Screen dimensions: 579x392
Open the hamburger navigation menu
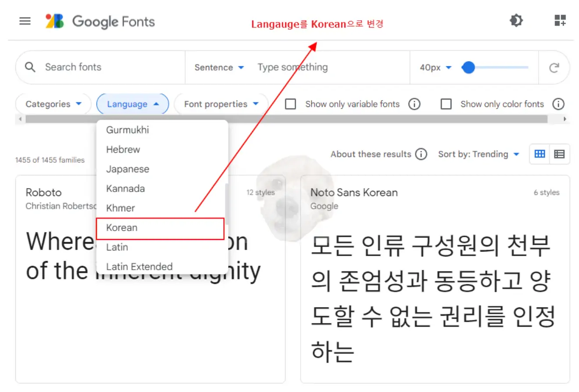25,21
